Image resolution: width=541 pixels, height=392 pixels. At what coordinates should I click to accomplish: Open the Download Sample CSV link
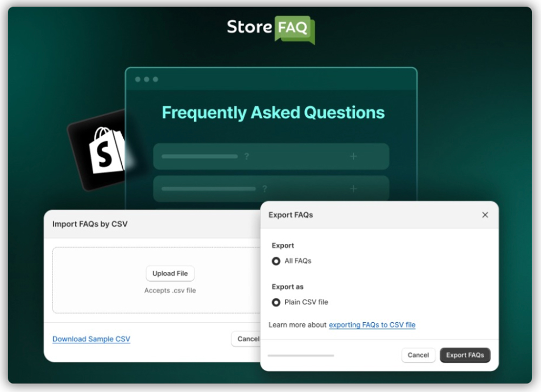[x=91, y=339]
